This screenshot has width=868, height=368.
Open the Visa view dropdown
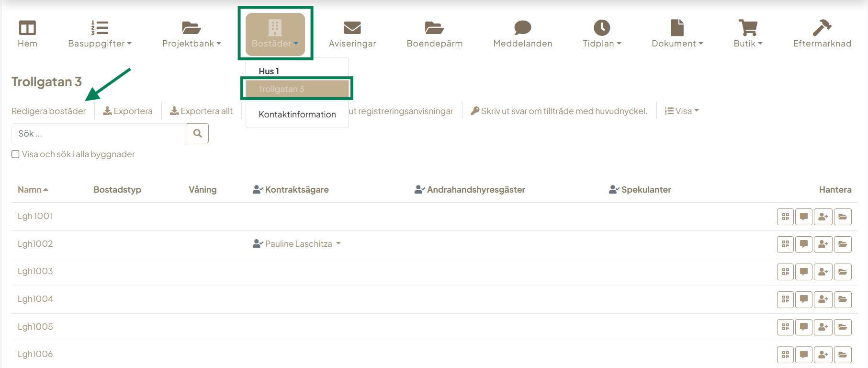682,111
